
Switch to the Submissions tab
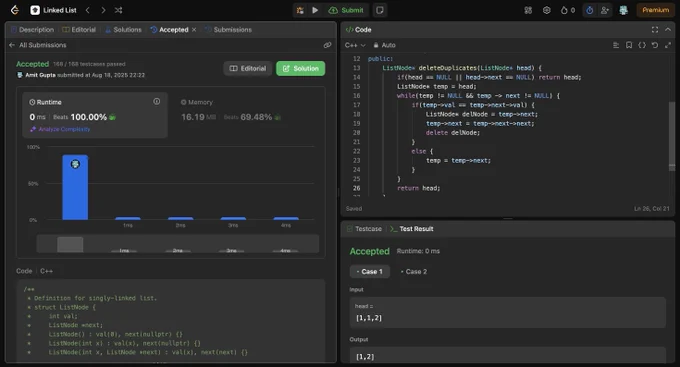click(229, 29)
